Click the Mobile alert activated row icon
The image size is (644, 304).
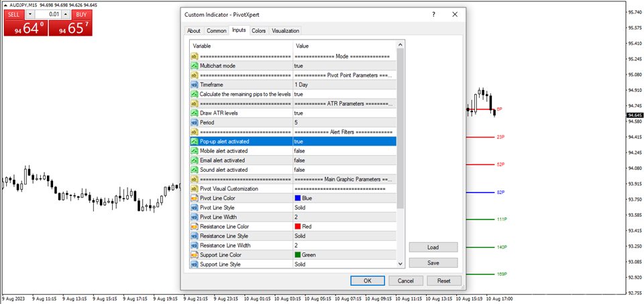(195, 151)
